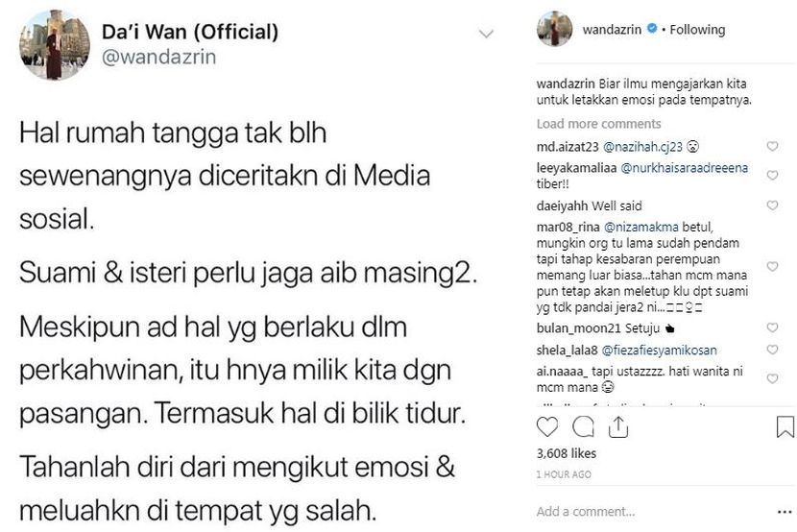
Task: View the 3,608 likes list
Action: pyautogui.click(x=567, y=453)
